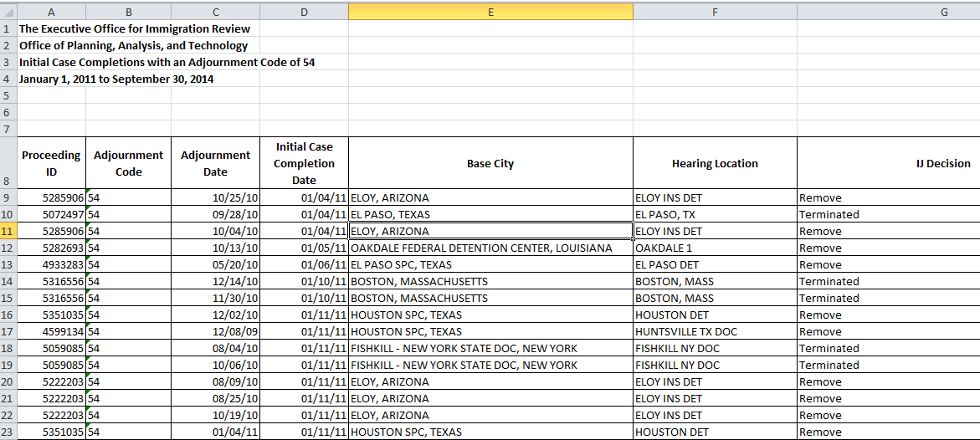Click the 'Adjournment Date' header cell
This screenshot has width=980, height=440.
216,163
